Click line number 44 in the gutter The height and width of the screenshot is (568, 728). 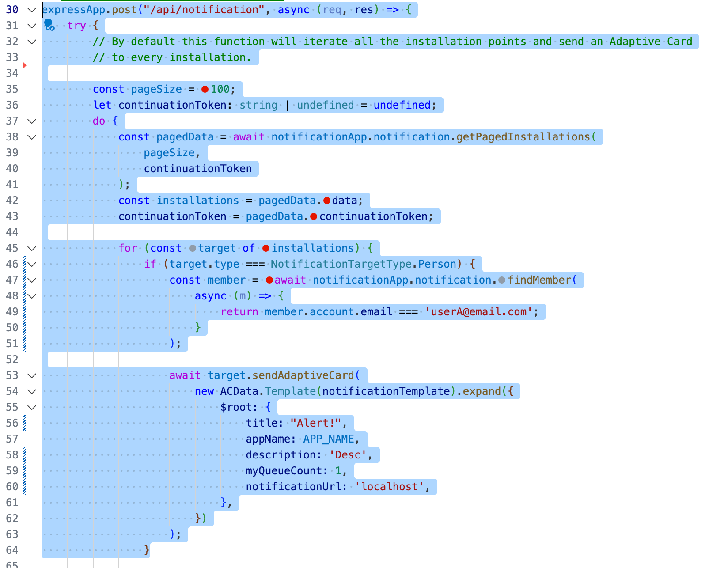[12, 232]
